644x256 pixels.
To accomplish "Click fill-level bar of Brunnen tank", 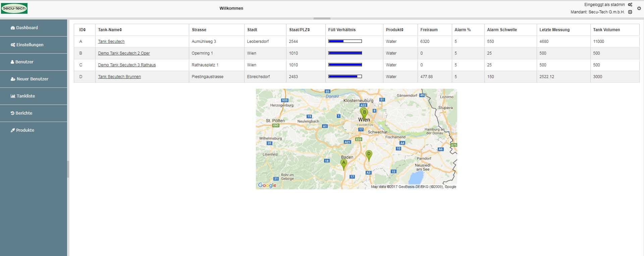I will [345, 76].
